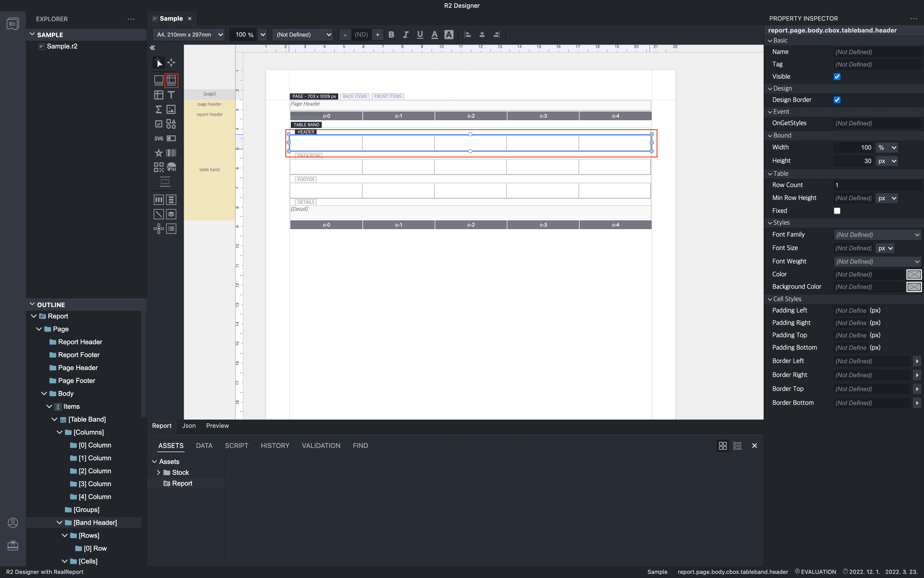This screenshot has height=578, width=924.
Task: Toggle underline formatting
Action: (x=420, y=34)
